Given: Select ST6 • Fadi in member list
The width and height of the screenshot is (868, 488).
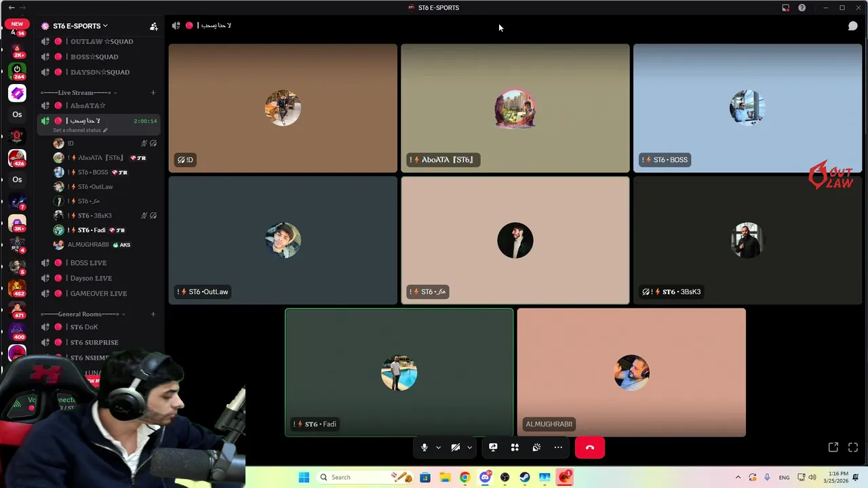Looking at the screenshot, I should tap(105, 230).
